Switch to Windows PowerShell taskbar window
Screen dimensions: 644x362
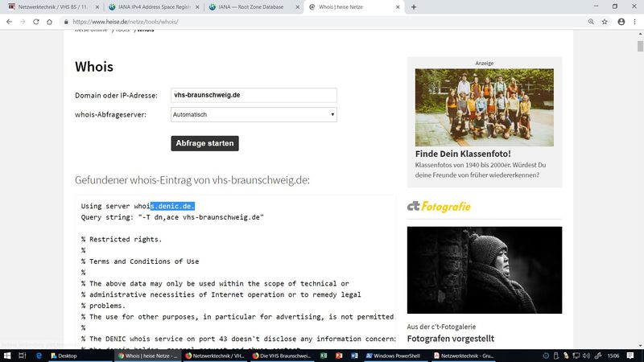[x=393, y=356]
